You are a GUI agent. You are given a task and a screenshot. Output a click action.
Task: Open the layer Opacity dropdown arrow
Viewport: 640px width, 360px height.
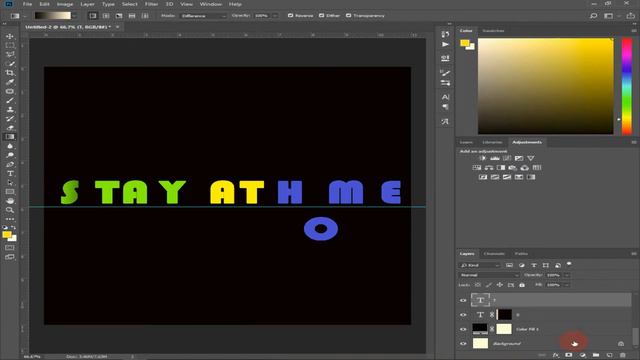(567, 275)
